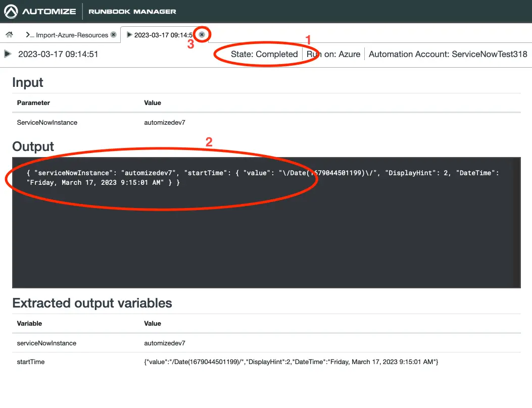Click the ServiceNowInstance input parameter row
Screen dimensions: 532x408
pyautogui.click(x=46, y=122)
